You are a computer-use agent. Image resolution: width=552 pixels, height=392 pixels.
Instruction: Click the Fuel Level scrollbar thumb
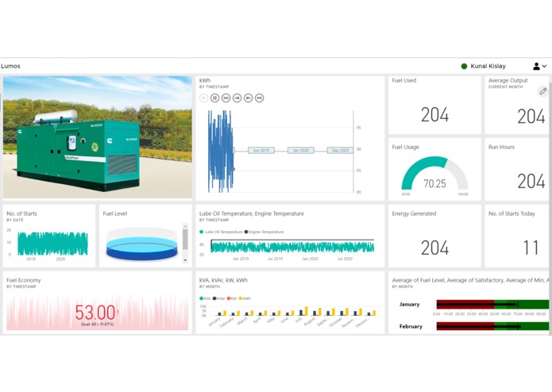point(185,239)
